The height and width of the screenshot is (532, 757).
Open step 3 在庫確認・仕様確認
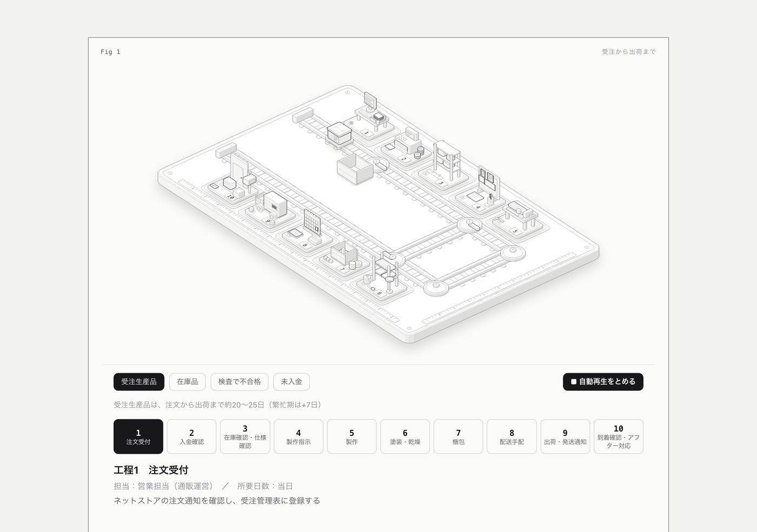click(x=245, y=436)
